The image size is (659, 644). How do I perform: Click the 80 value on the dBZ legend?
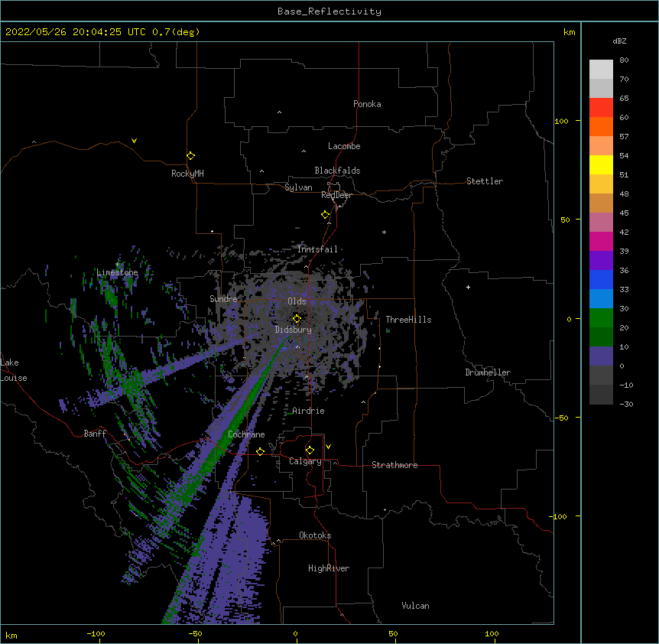(624, 60)
